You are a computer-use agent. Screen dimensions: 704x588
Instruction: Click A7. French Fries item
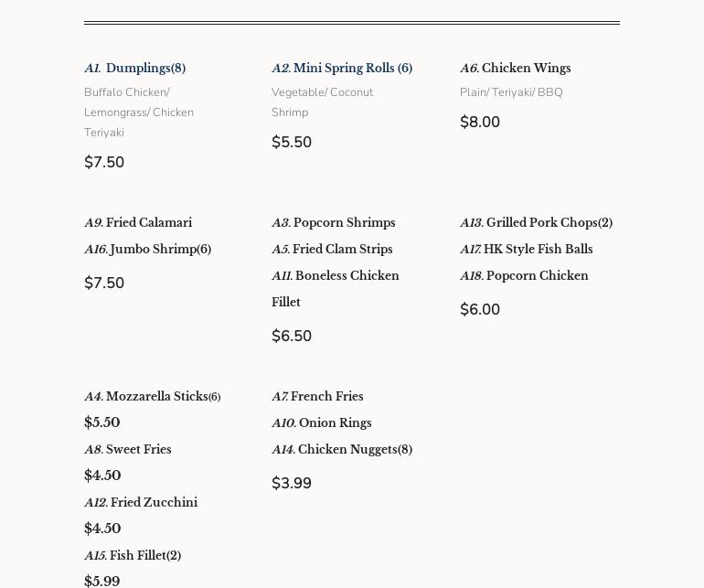pyautogui.click(x=317, y=397)
